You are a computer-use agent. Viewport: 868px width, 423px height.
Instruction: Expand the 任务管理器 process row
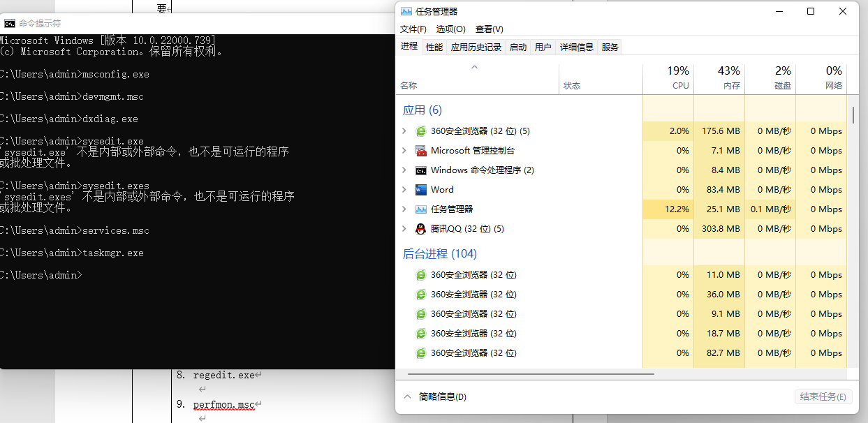[404, 209]
